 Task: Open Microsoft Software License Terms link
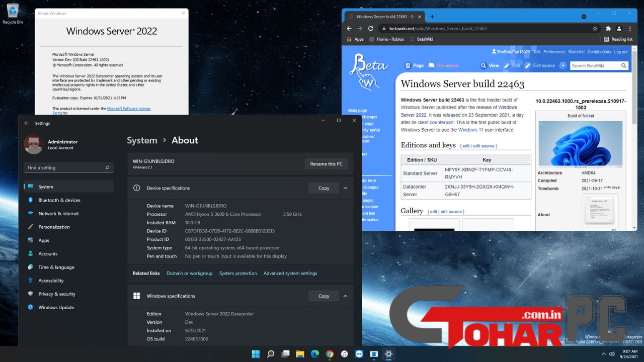tap(102, 111)
